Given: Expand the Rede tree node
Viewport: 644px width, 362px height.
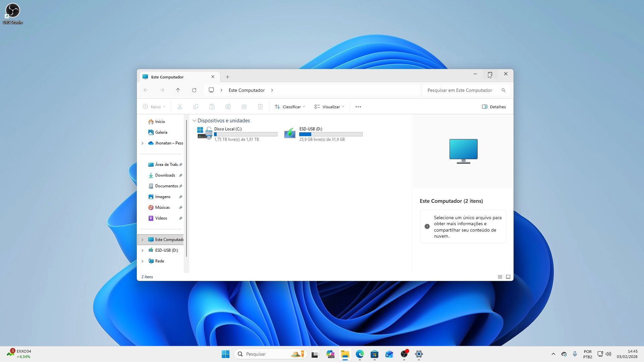Looking at the screenshot, I should (142, 261).
